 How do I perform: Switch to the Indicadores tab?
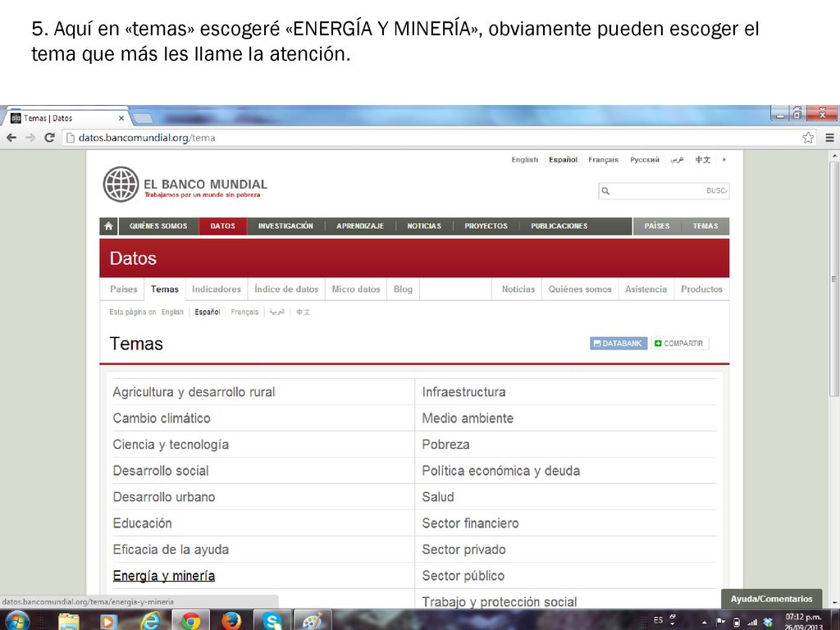tap(217, 290)
